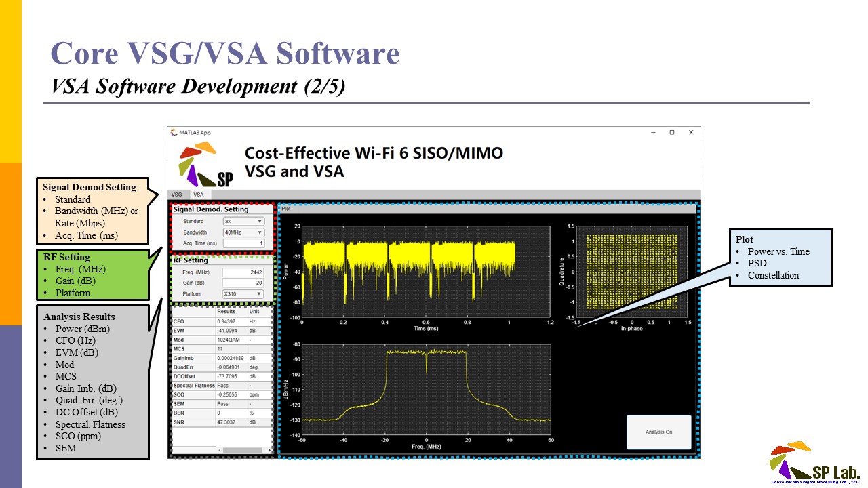868x488 pixels.
Task: Click the QuadErr value -0.064901
Action: coord(231,367)
